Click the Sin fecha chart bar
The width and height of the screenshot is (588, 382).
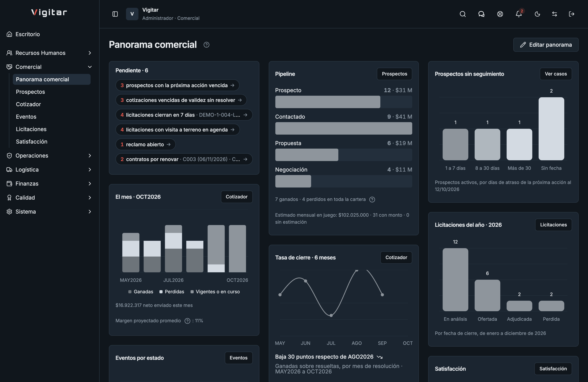(x=551, y=129)
